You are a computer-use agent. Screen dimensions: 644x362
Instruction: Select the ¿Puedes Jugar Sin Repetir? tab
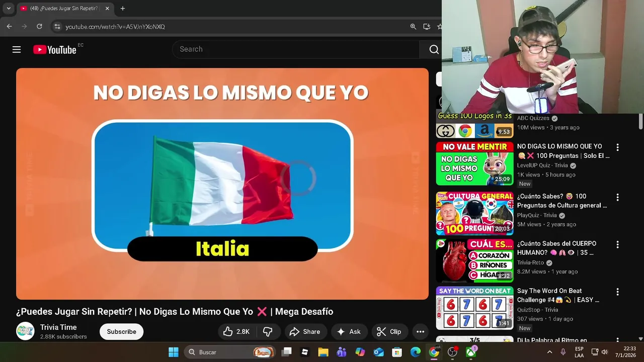point(64,9)
